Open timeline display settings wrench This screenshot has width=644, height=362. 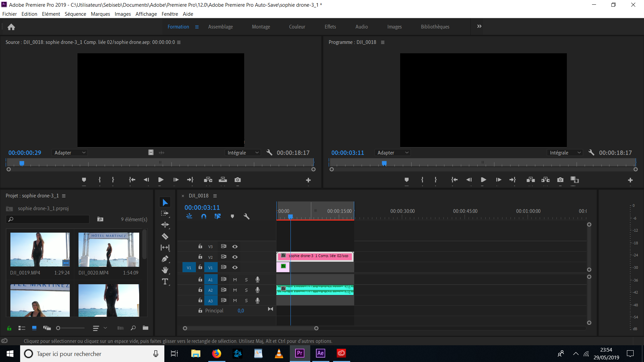tap(247, 217)
